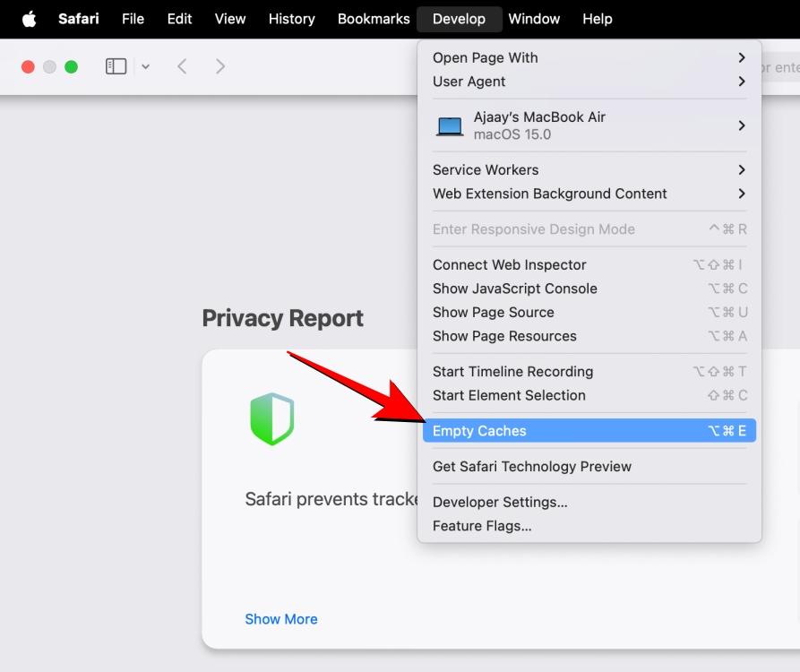Expand the Service Workers submenu
The width and height of the screenshot is (800, 672).
(x=589, y=170)
